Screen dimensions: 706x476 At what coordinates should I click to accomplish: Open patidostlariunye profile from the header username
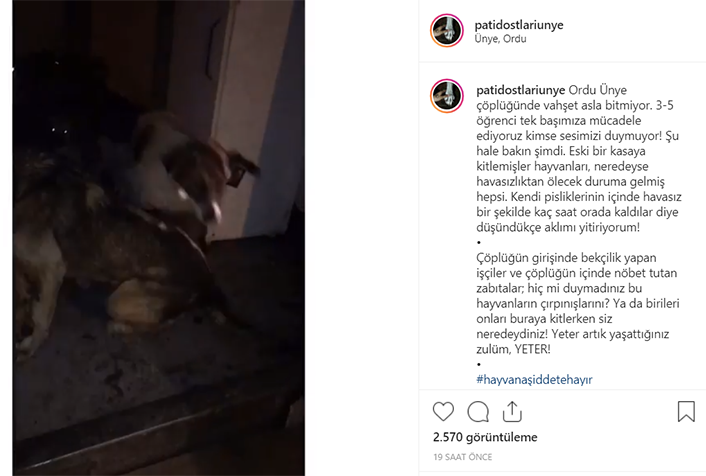519,25
